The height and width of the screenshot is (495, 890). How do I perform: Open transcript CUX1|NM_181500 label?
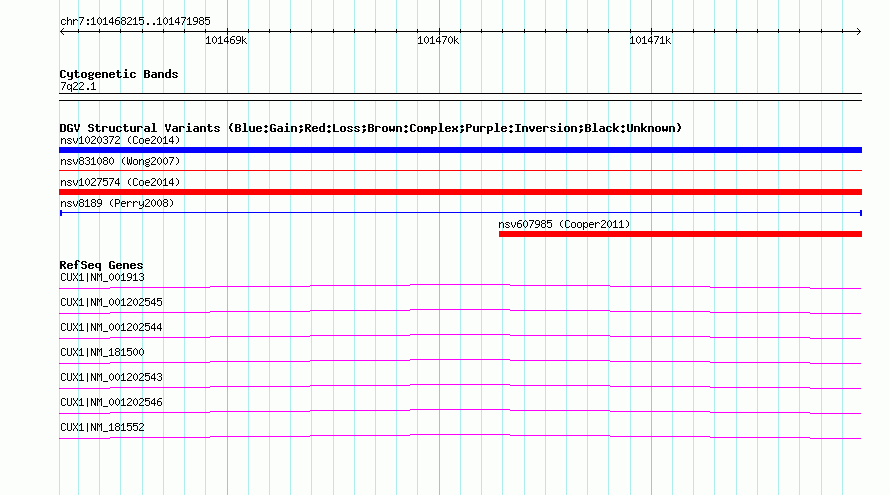[102, 353]
